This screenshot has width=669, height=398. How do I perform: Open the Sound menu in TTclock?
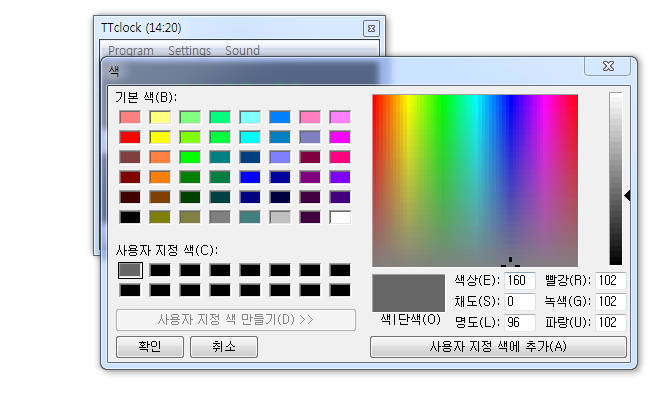[242, 50]
